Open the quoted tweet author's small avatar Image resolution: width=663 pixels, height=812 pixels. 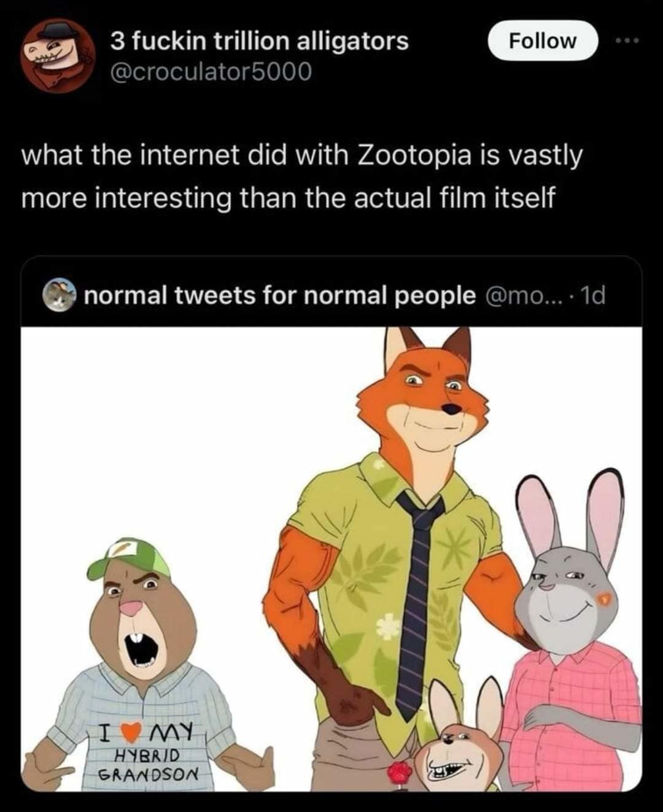coord(59,295)
